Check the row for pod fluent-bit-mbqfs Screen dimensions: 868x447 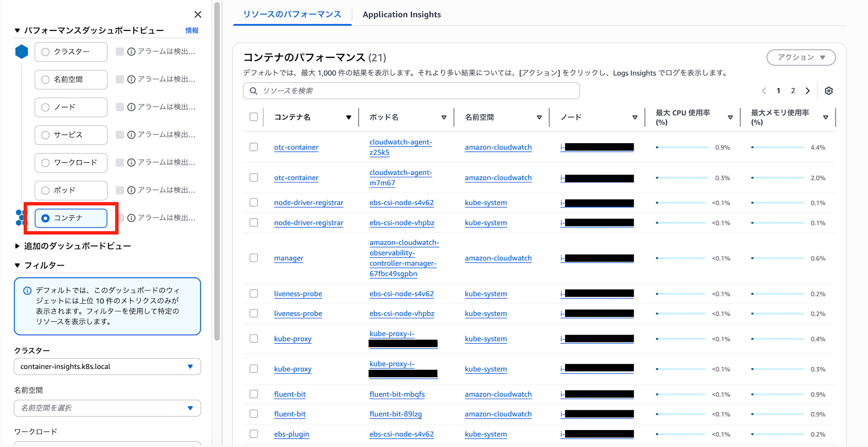pos(254,394)
